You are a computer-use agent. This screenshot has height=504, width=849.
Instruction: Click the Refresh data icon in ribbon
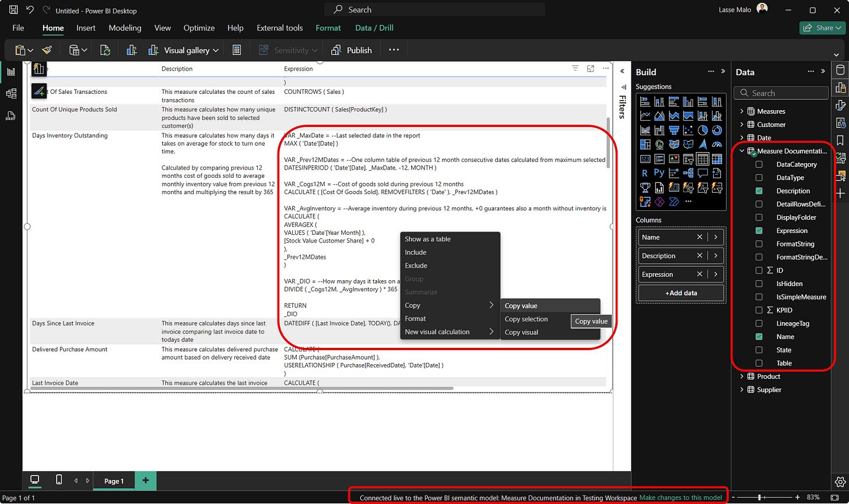(105, 50)
